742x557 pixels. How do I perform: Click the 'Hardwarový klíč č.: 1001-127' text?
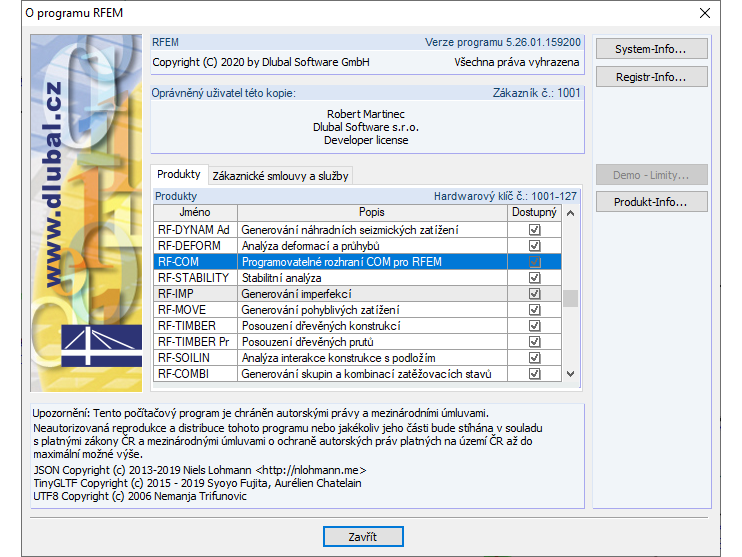coord(505,196)
